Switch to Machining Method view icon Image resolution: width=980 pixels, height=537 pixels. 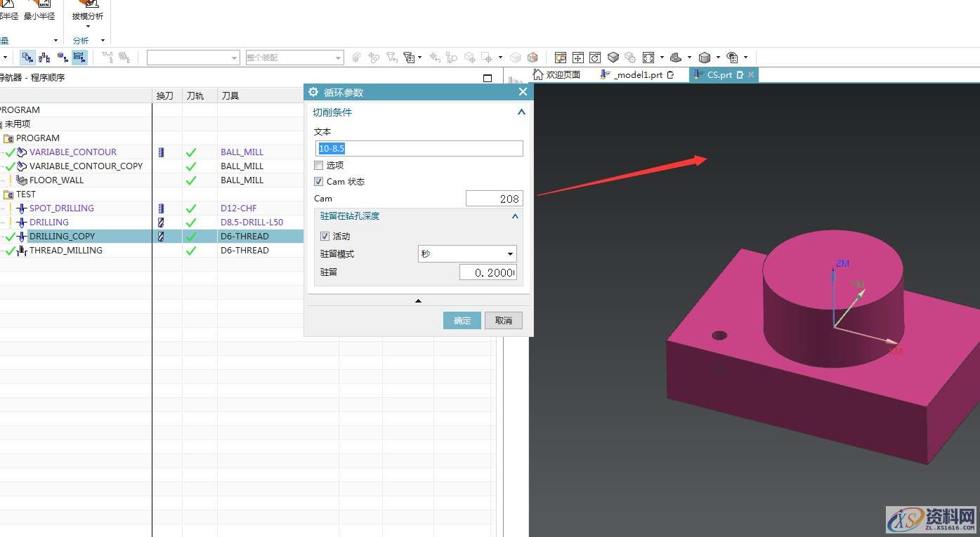[79, 58]
